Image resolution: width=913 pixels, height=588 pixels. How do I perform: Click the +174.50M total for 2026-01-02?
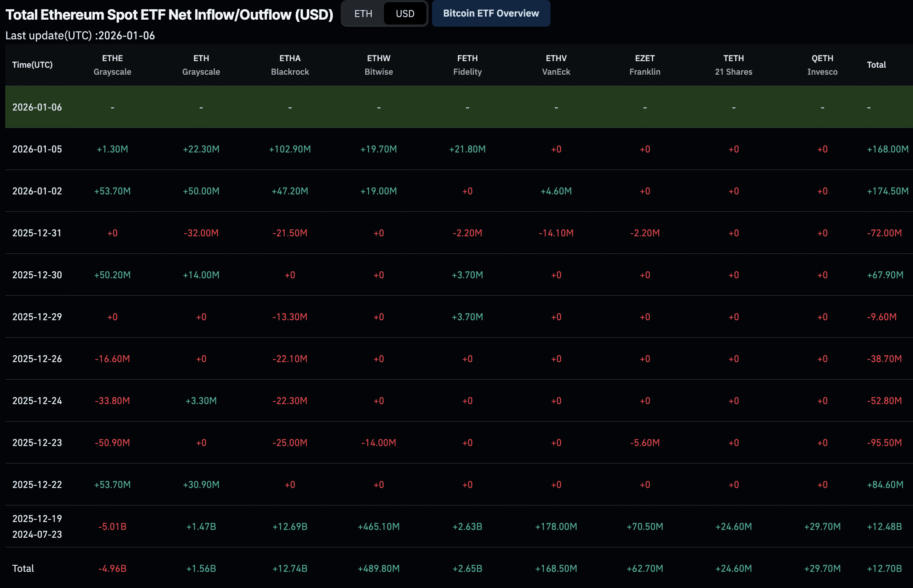click(887, 191)
